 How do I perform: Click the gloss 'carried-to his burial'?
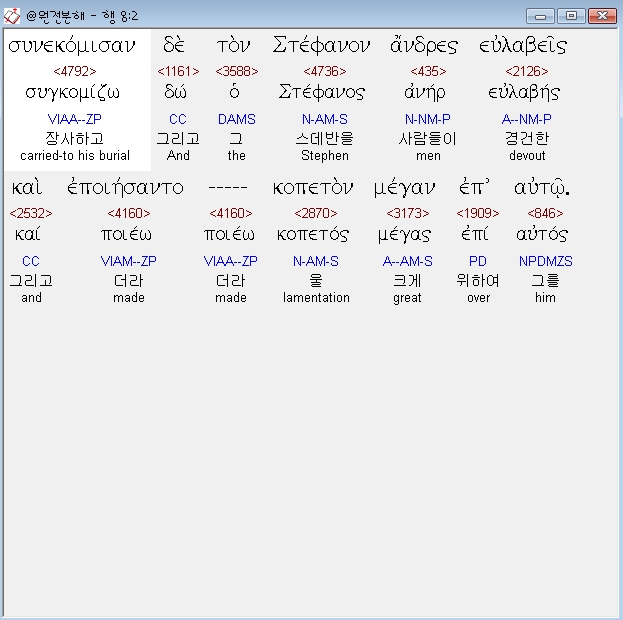[75, 155]
